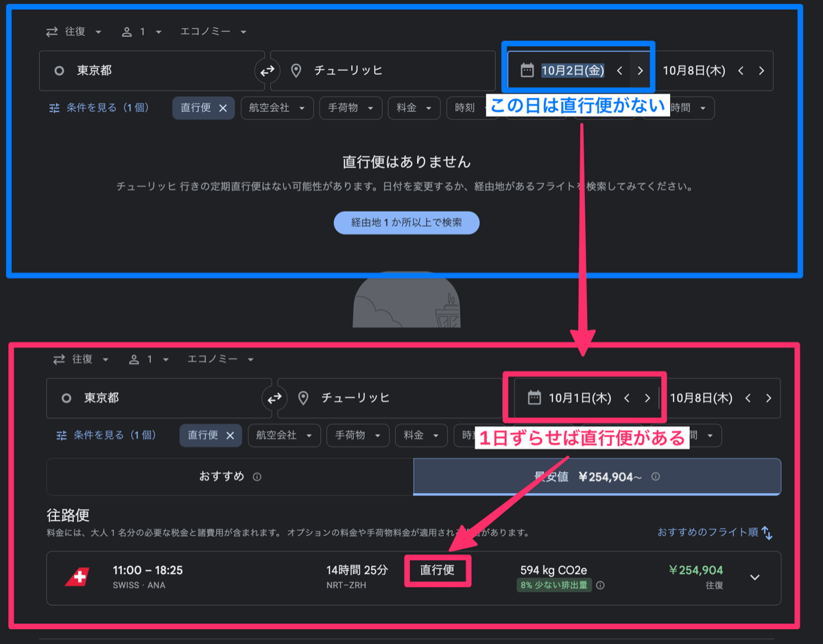Open 手荷物 filter in 10月1日 search
The height and width of the screenshot is (644, 823).
click(x=357, y=436)
